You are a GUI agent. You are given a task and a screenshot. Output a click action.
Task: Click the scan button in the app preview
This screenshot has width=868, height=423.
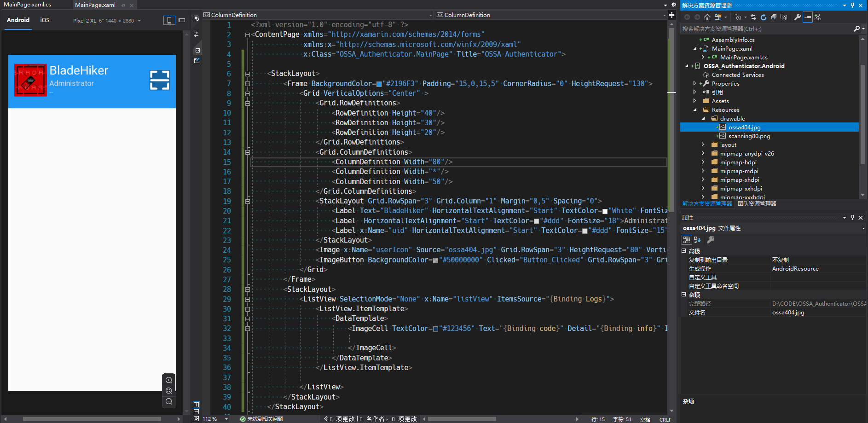(160, 80)
